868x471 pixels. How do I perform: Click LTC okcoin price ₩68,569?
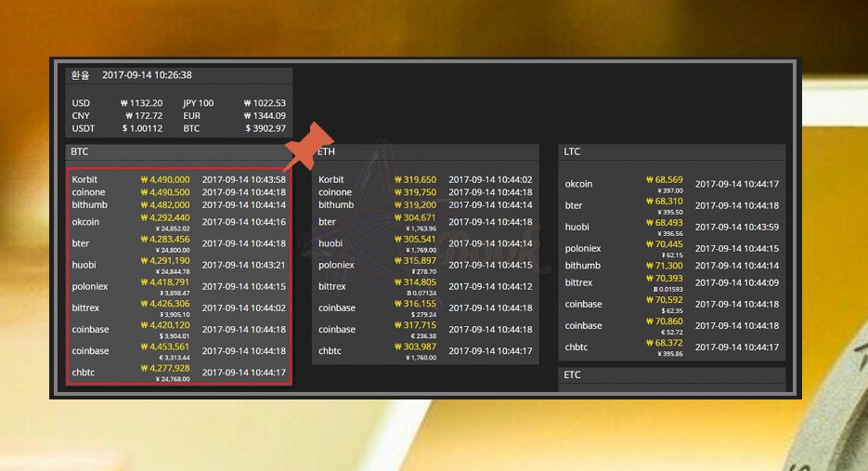pyautogui.click(x=665, y=179)
